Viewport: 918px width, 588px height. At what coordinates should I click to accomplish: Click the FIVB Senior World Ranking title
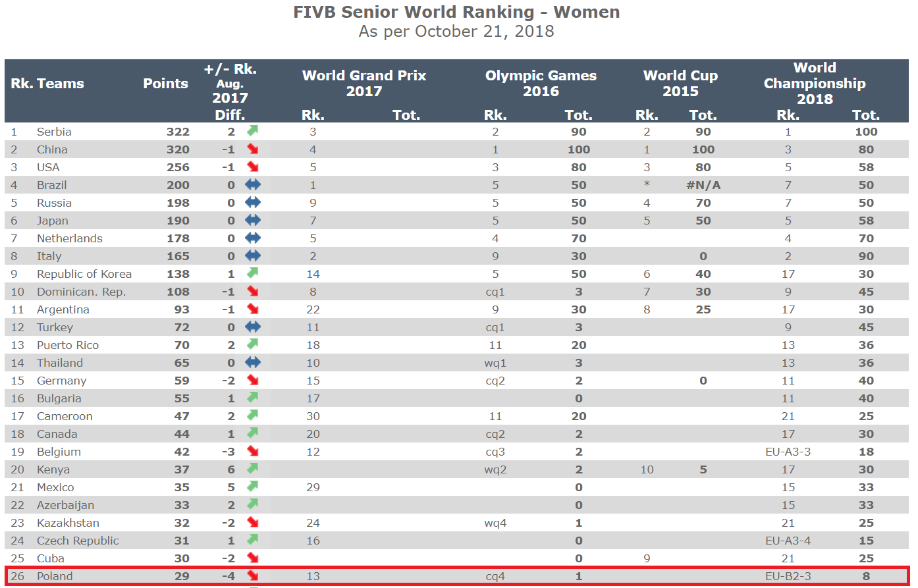(456, 13)
